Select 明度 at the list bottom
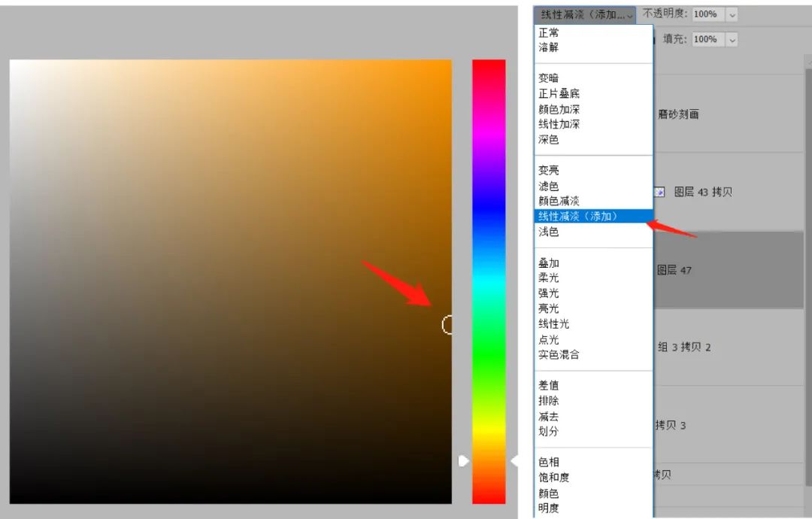This screenshot has height=519, width=812. [x=549, y=508]
